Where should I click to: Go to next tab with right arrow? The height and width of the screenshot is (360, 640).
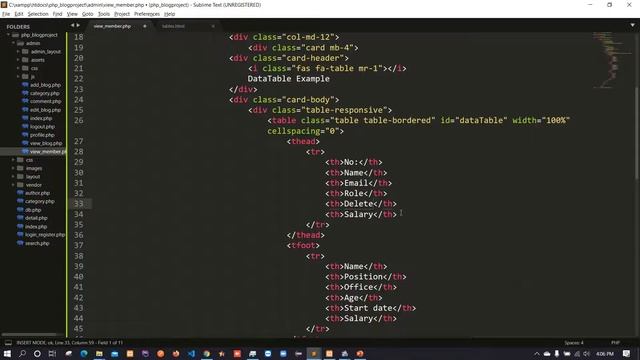[x=78, y=25]
